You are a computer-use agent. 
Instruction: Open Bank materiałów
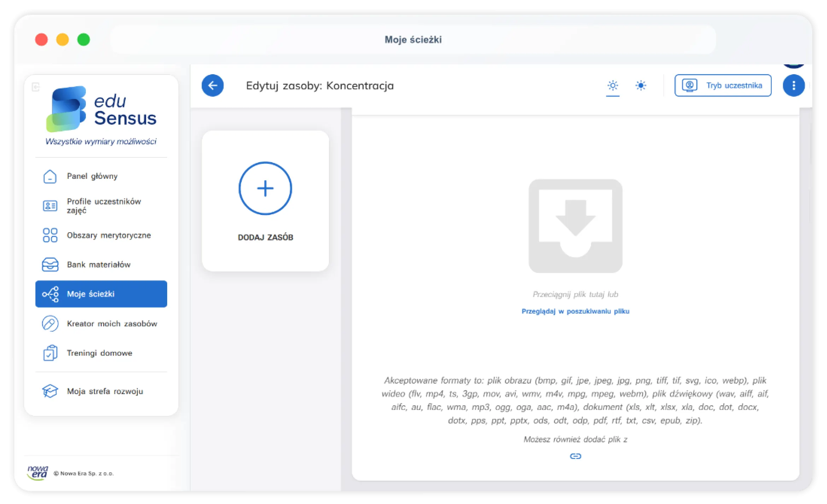[x=101, y=264]
